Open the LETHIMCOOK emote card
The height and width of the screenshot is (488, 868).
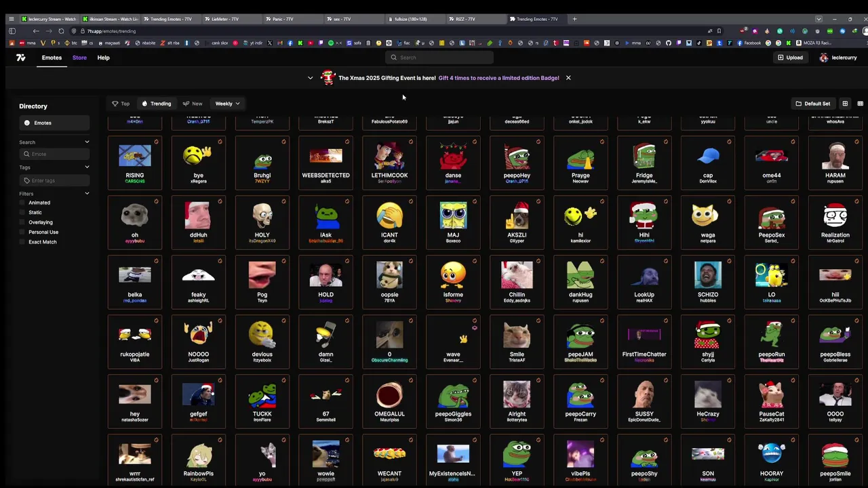[x=389, y=162]
